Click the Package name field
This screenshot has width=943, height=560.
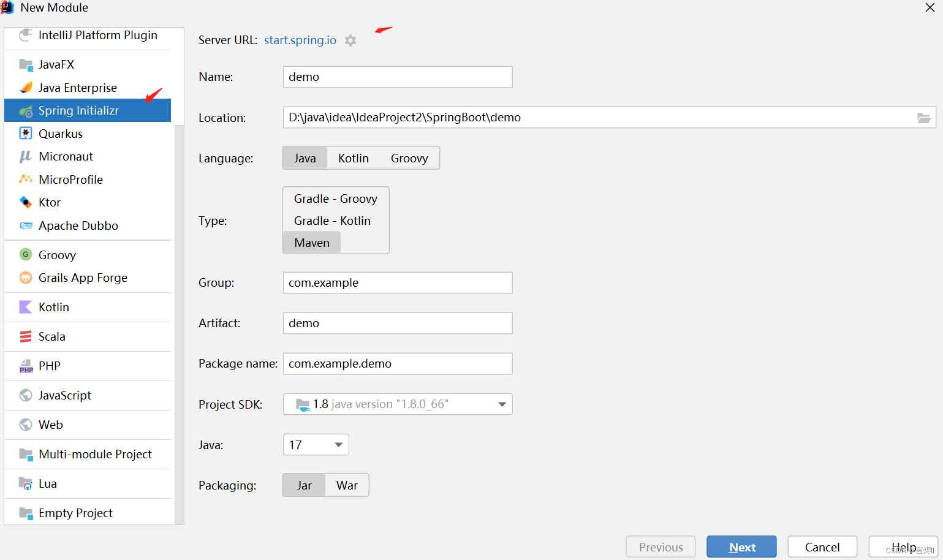click(398, 363)
